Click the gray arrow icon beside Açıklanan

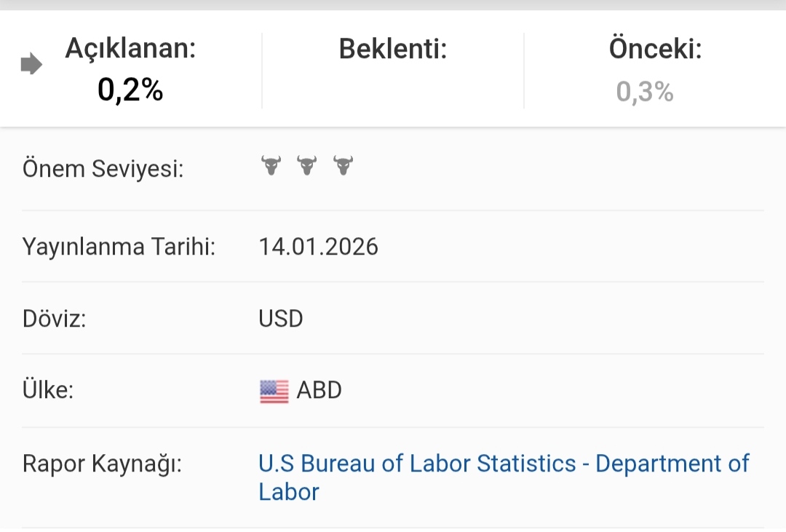[x=31, y=65]
